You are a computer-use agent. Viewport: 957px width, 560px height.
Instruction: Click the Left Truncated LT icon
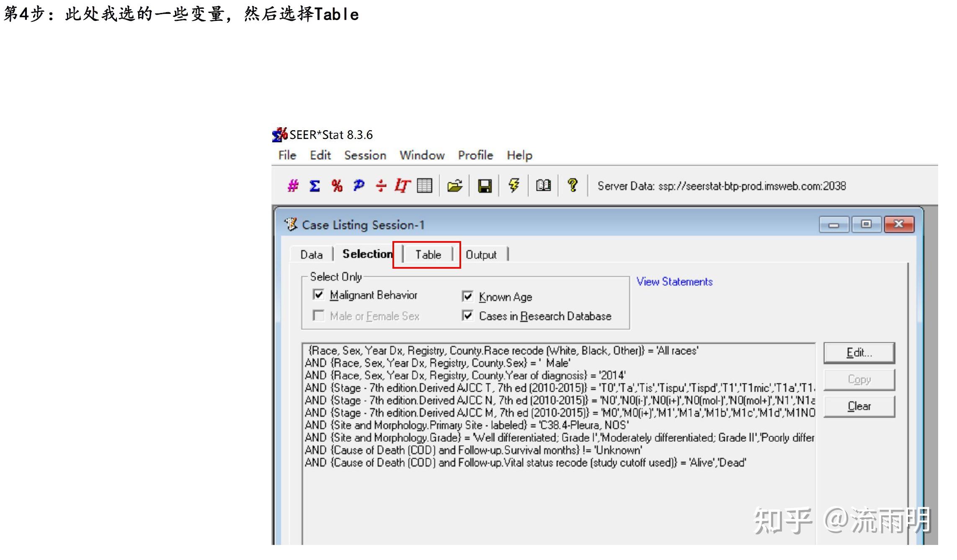[402, 185]
